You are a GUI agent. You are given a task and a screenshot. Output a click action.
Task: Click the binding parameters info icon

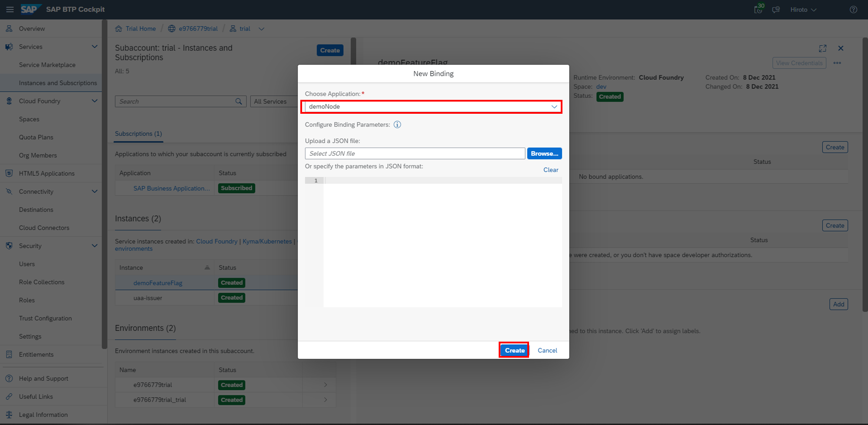tap(397, 125)
